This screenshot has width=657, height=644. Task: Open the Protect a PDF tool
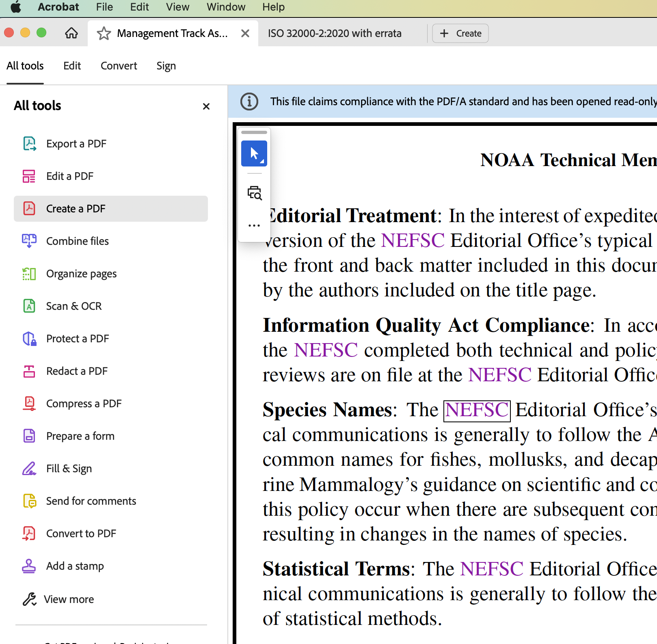77,339
